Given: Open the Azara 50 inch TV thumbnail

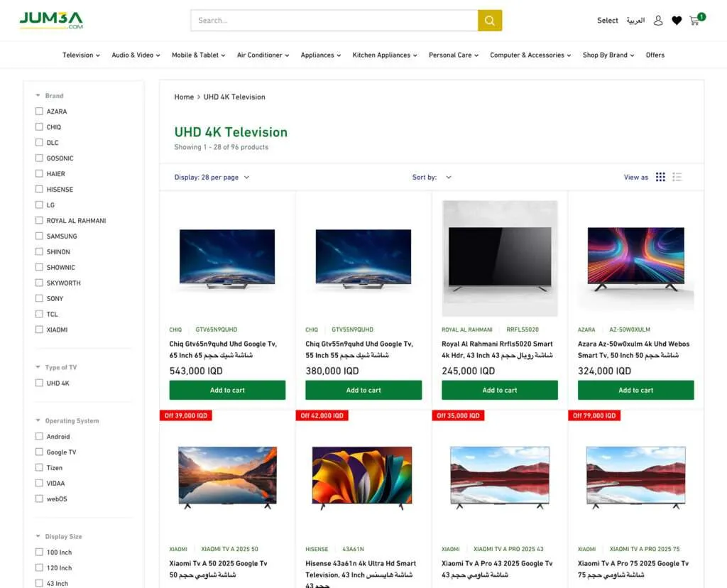Looking at the screenshot, I should point(635,258).
